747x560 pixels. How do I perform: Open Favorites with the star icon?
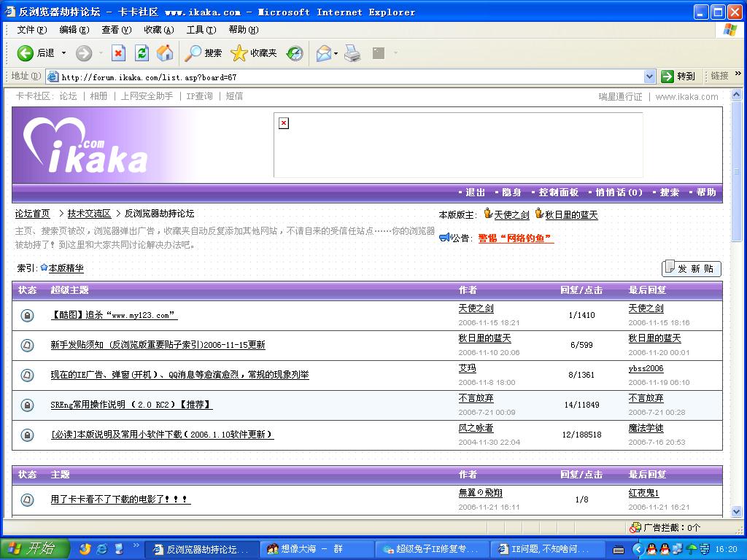(239, 52)
